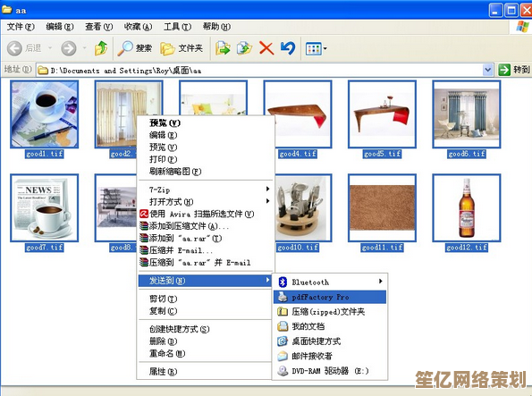532x396 pixels.
Task: Expand the address bar dropdown arrow
Action: [487, 71]
